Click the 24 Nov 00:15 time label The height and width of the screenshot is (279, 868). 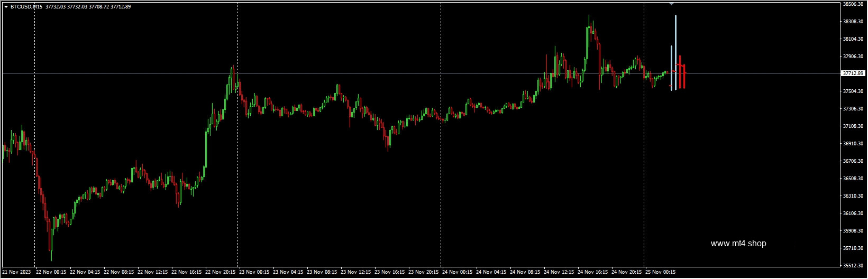(x=457, y=273)
